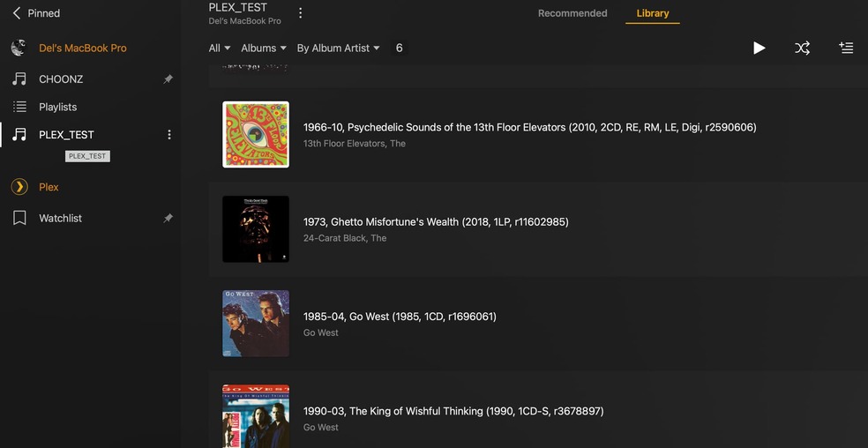Click the orange Plex label in the sidebar
The image size is (868, 448).
pos(49,187)
